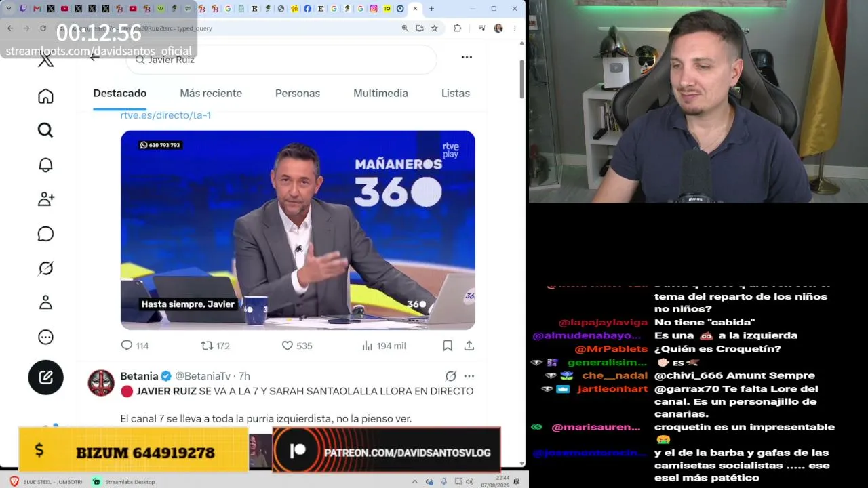Open the 7h timestamp on Betania post

pos(244,376)
